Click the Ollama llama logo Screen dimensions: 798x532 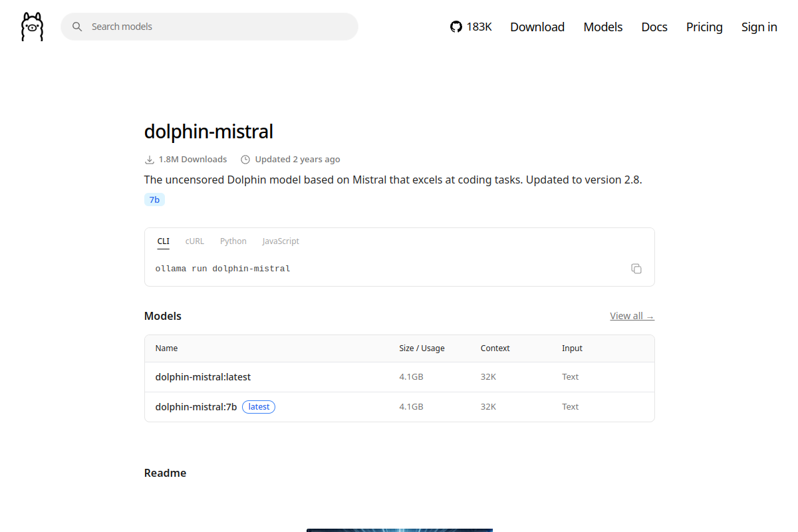[x=32, y=27]
